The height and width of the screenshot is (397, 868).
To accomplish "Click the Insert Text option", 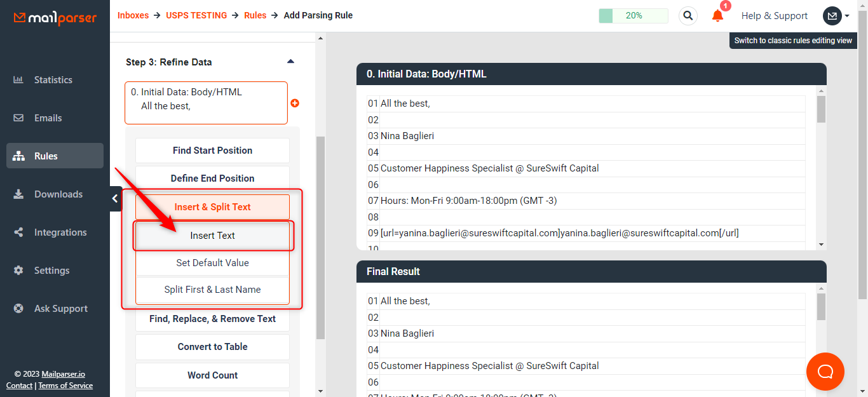I will click(x=212, y=235).
